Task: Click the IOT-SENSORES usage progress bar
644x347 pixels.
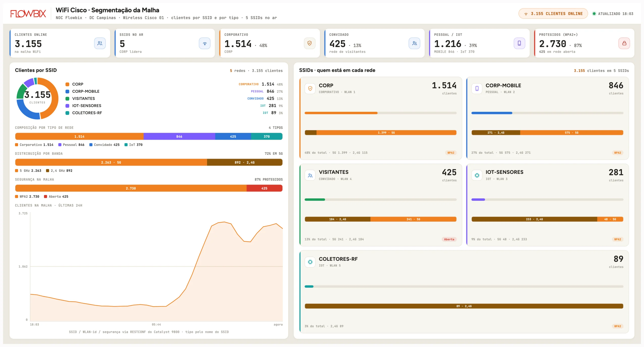Action: tap(547, 200)
